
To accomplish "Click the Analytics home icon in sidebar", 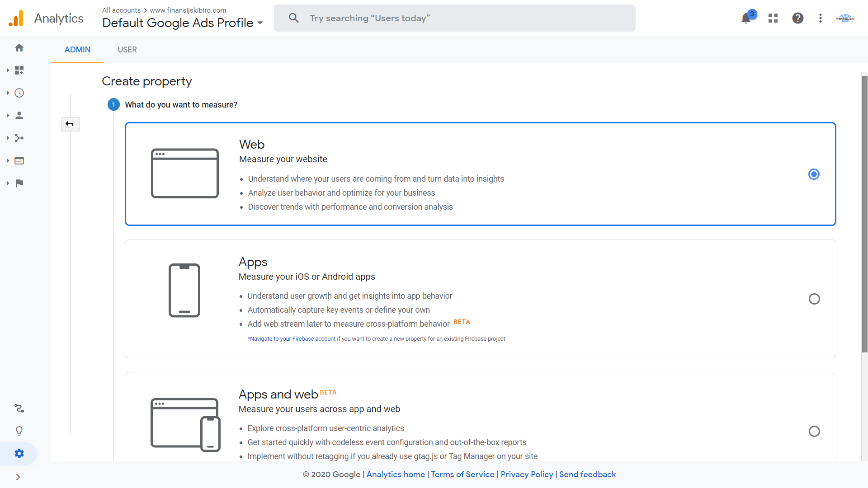I will [x=19, y=47].
